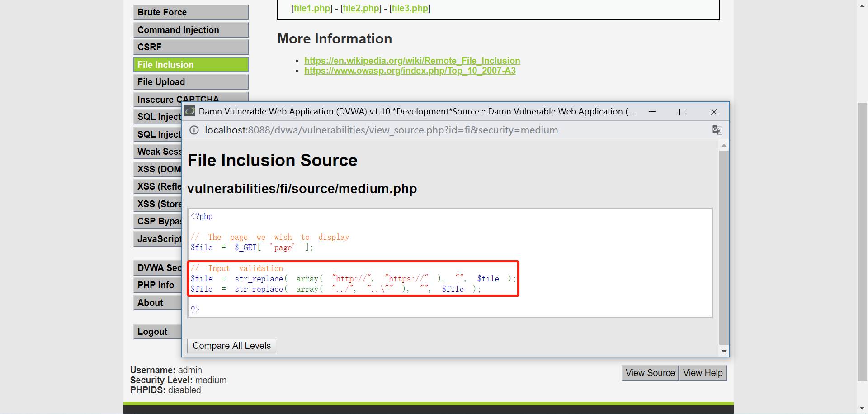Click the file2.php link

click(361, 8)
